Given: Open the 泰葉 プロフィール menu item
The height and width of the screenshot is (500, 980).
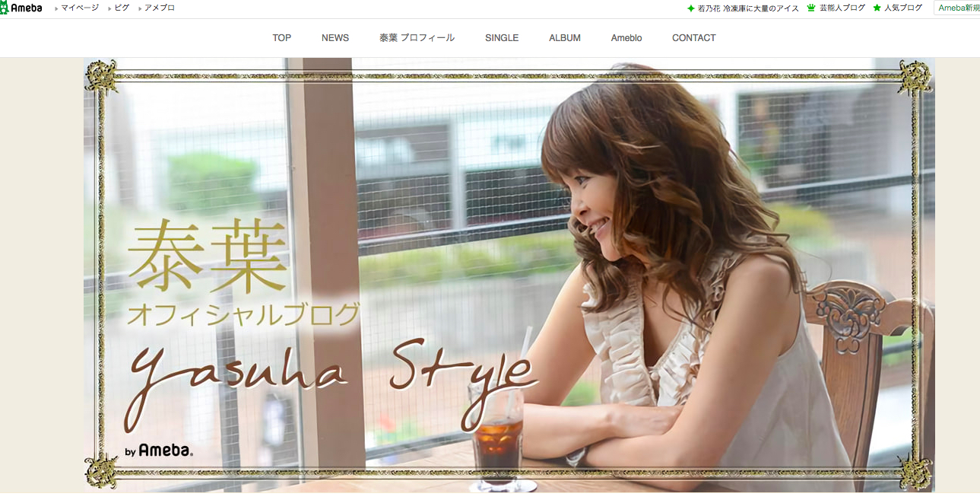Looking at the screenshot, I should (x=417, y=37).
